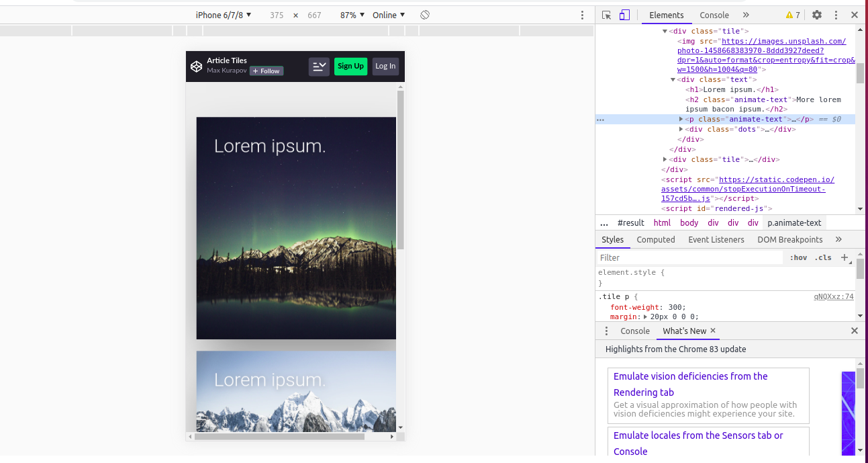Switch to the Computed tab
This screenshot has height=463, width=868.
[656, 240]
